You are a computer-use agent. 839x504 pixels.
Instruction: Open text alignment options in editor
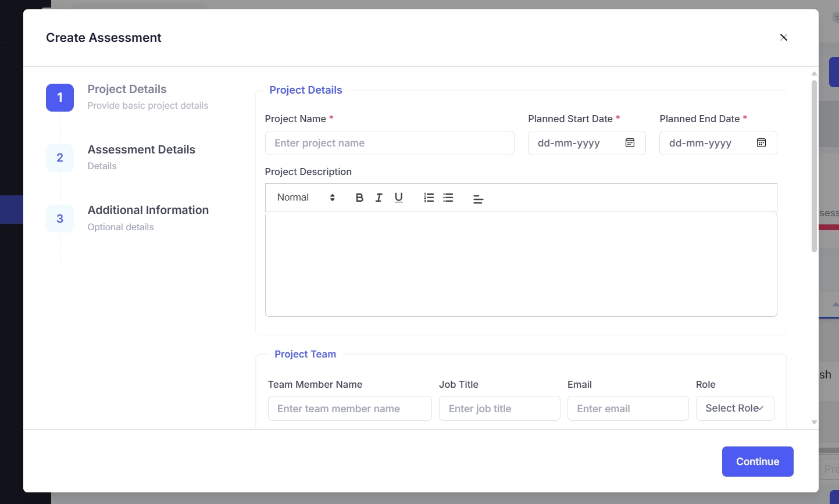point(478,199)
